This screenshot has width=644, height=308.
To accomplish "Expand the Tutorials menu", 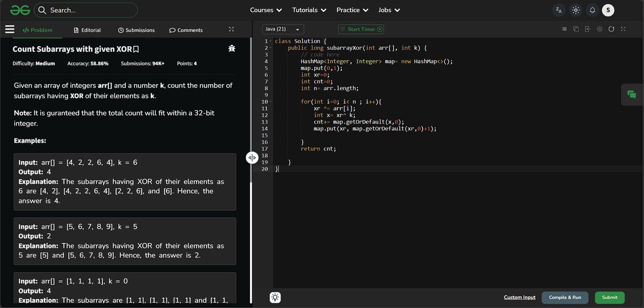I will 309,10.
